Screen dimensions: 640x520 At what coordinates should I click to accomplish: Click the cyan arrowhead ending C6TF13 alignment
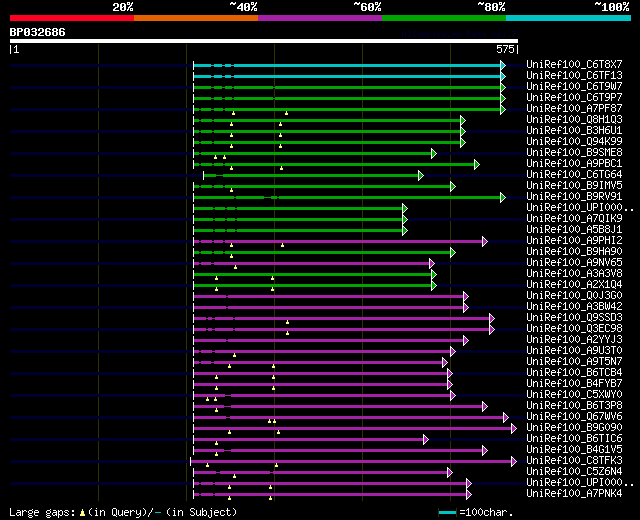click(503, 76)
